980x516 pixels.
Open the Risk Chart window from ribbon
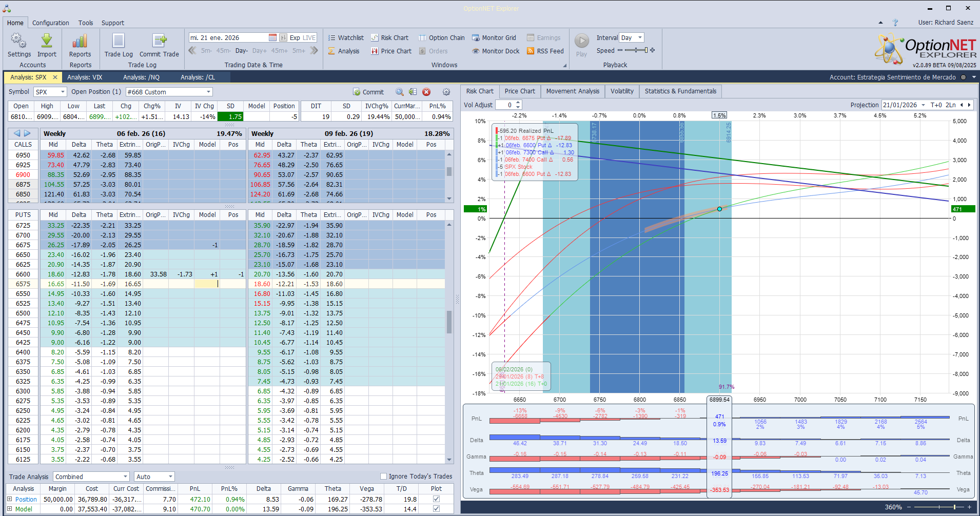click(390, 37)
